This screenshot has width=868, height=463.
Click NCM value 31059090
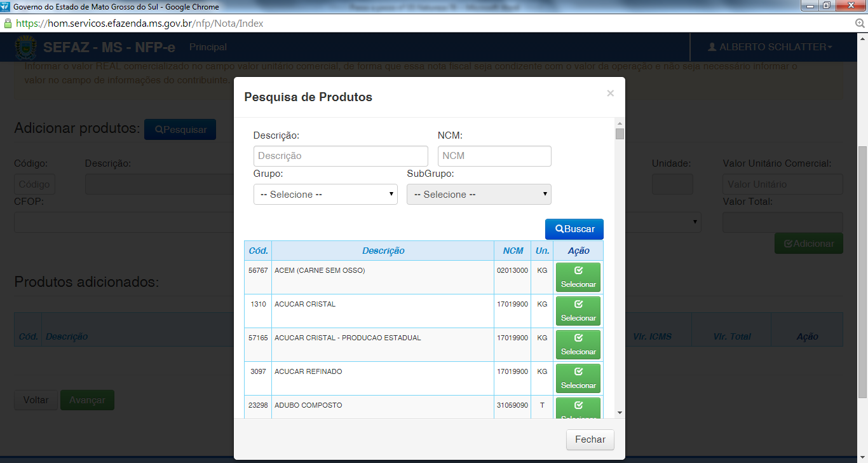point(512,405)
